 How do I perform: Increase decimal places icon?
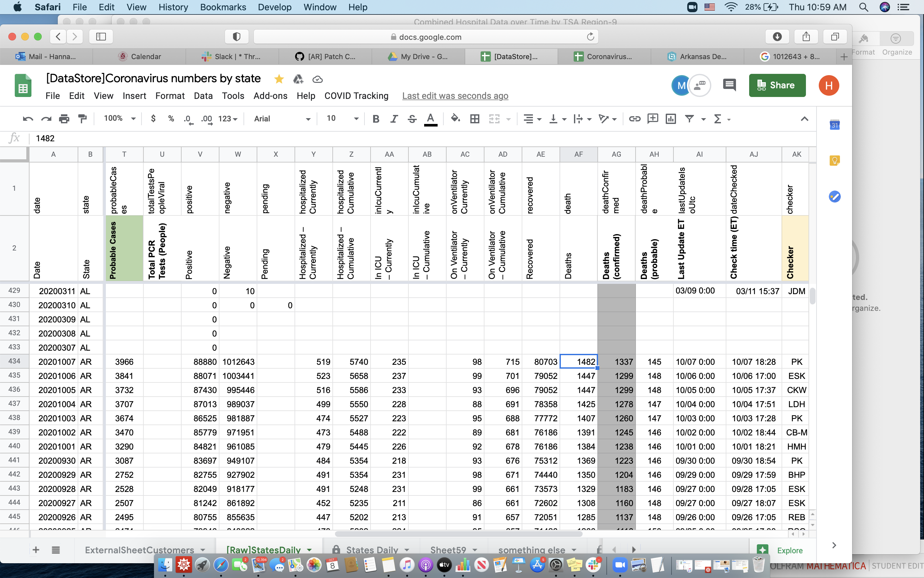tap(207, 119)
